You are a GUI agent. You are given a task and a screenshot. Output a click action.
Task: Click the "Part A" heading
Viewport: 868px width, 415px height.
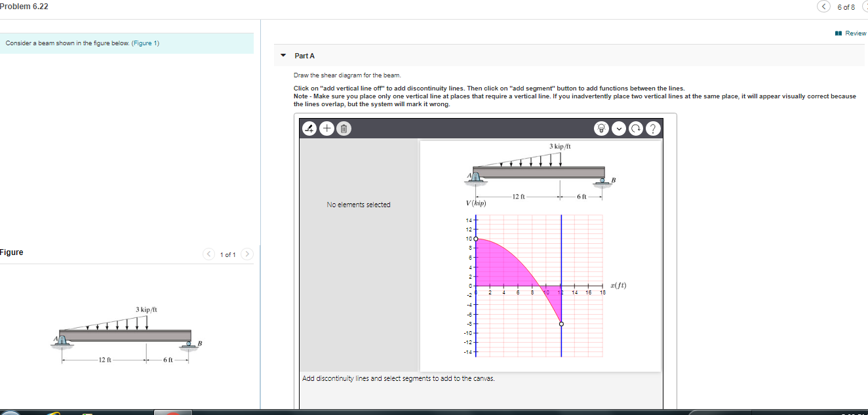tap(305, 56)
